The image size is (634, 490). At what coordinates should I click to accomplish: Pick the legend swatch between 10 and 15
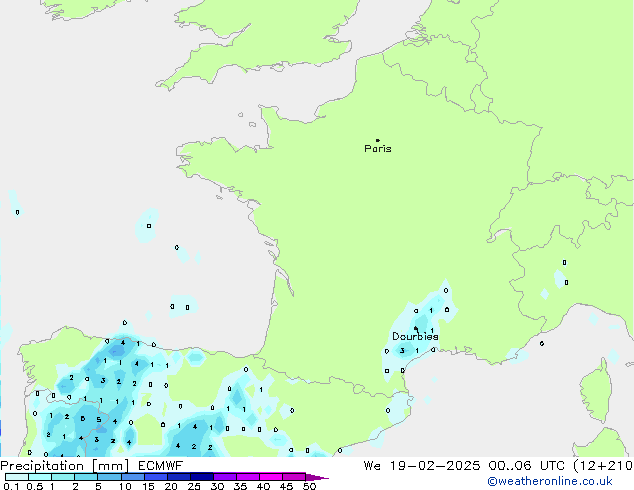132,477
